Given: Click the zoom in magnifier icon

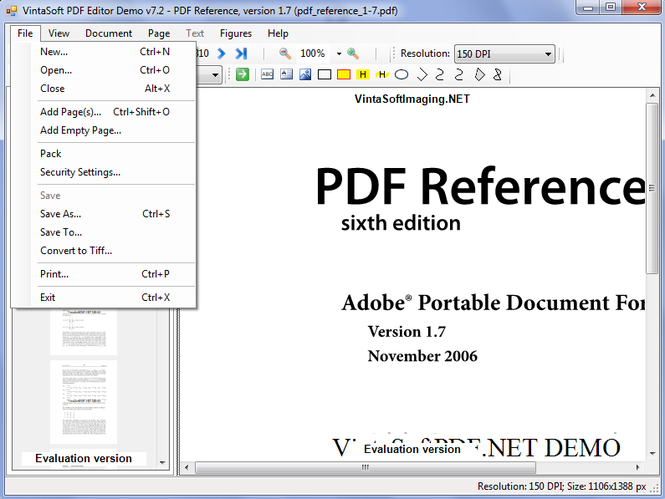Looking at the screenshot, I should (x=353, y=53).
